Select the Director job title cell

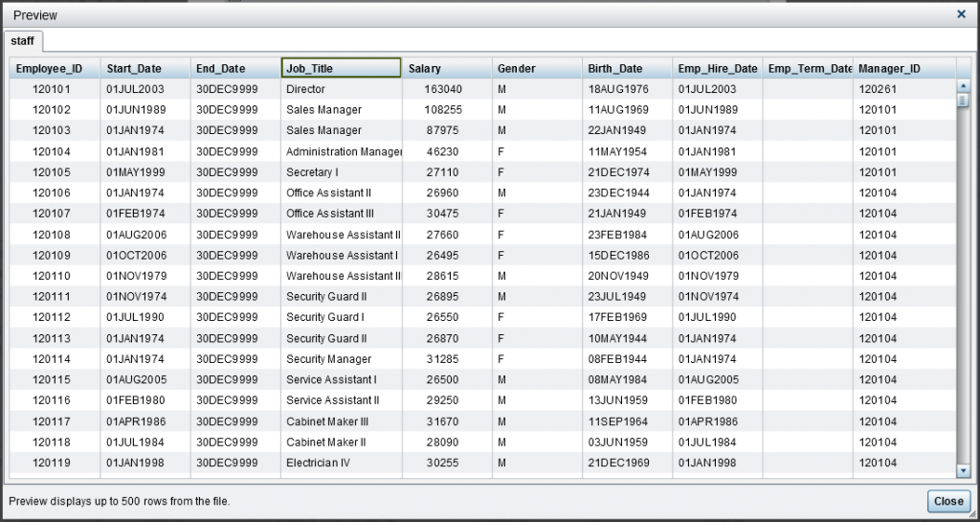coord(306,89)
